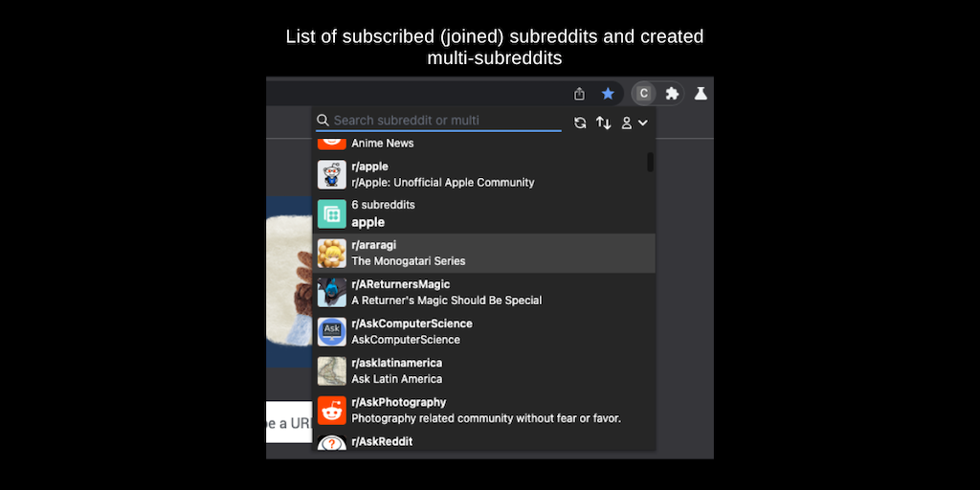980x490 pixels.
Task: Click the refresh subreddits icon
Action: (x=580, y=122)
